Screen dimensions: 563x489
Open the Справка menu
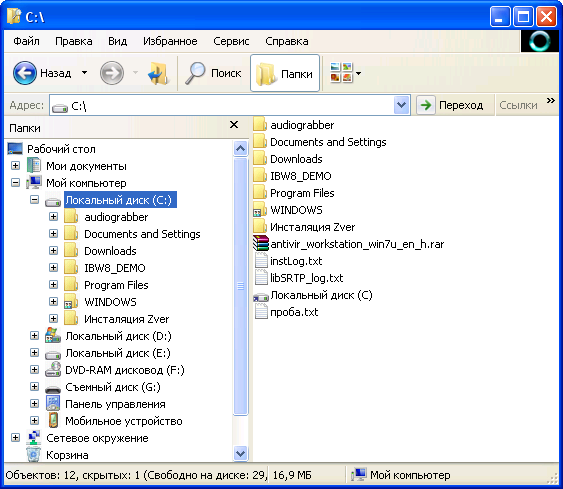click(x=287, y=41)
